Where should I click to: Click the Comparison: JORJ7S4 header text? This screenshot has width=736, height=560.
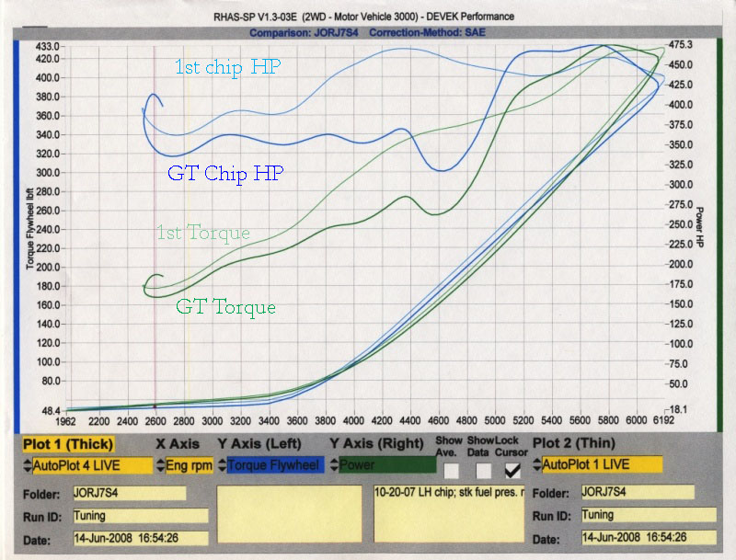(304, 33)
